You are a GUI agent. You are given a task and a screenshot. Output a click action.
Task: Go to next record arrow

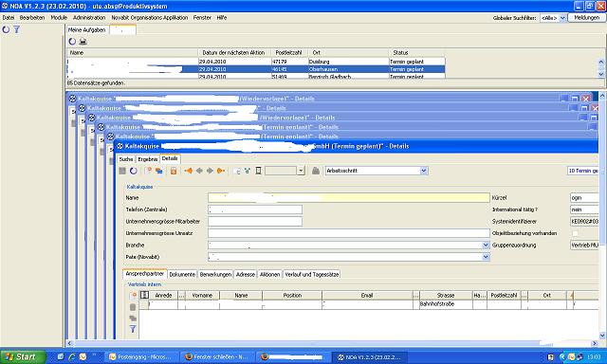210,171
